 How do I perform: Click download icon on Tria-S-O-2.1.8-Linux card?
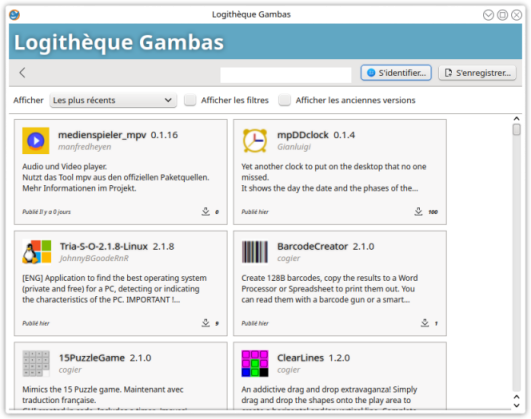coord(206,323)
